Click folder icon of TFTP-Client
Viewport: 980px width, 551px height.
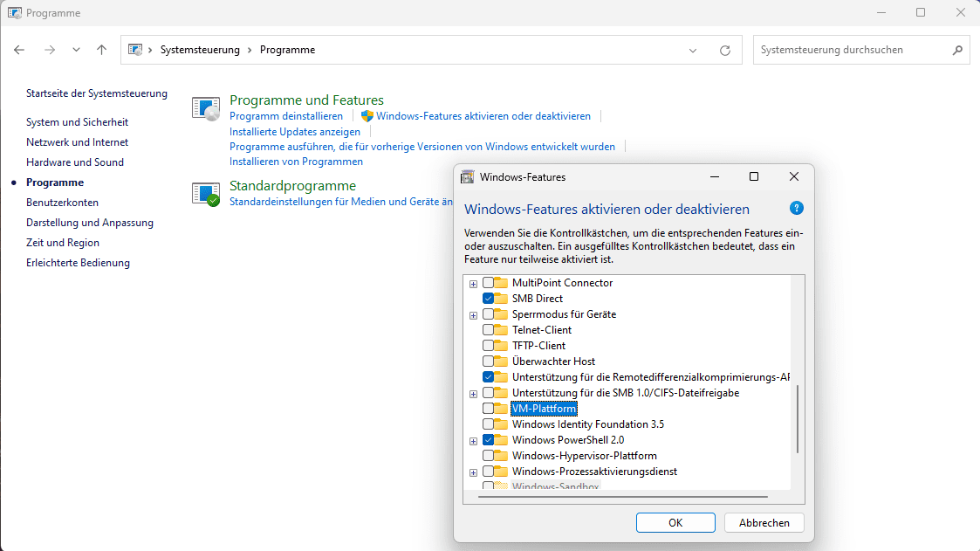point(501,345)
